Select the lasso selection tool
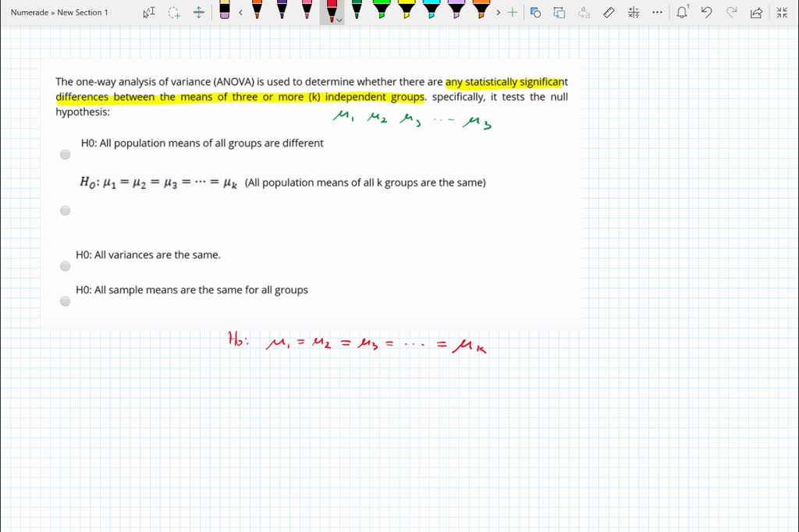The height and width of the screenshot is (532, 799). point(173,12)
